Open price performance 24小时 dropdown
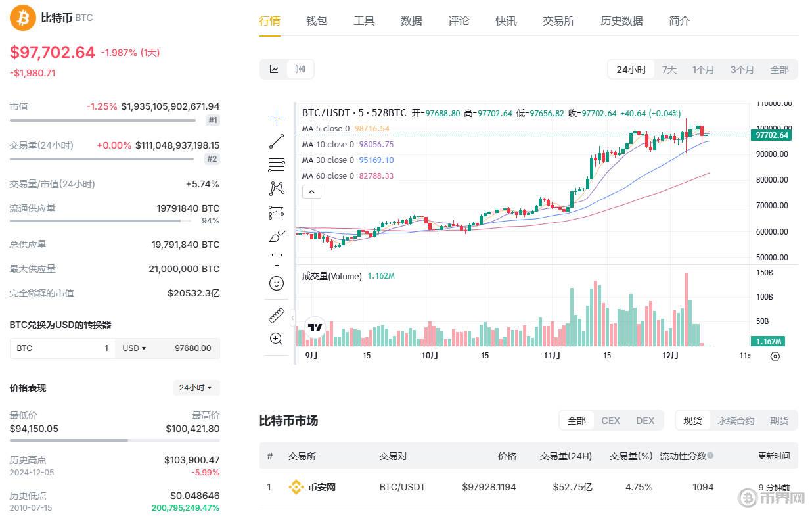This screenshot has width=812, height=516. coord(196,388)
